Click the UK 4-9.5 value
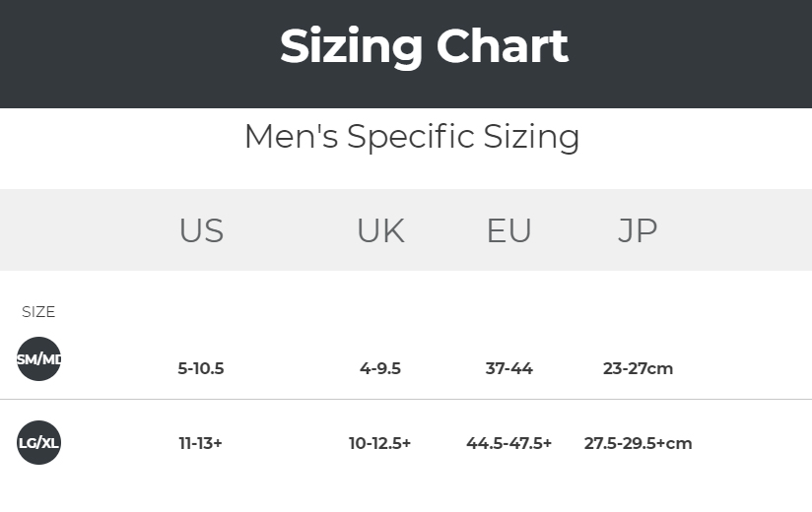The image size is (812, 512). [380, 369]
